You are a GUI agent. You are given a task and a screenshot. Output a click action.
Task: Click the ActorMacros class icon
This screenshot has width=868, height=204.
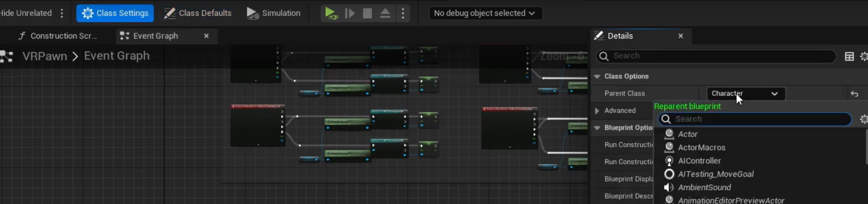click(x=669, y=147)
